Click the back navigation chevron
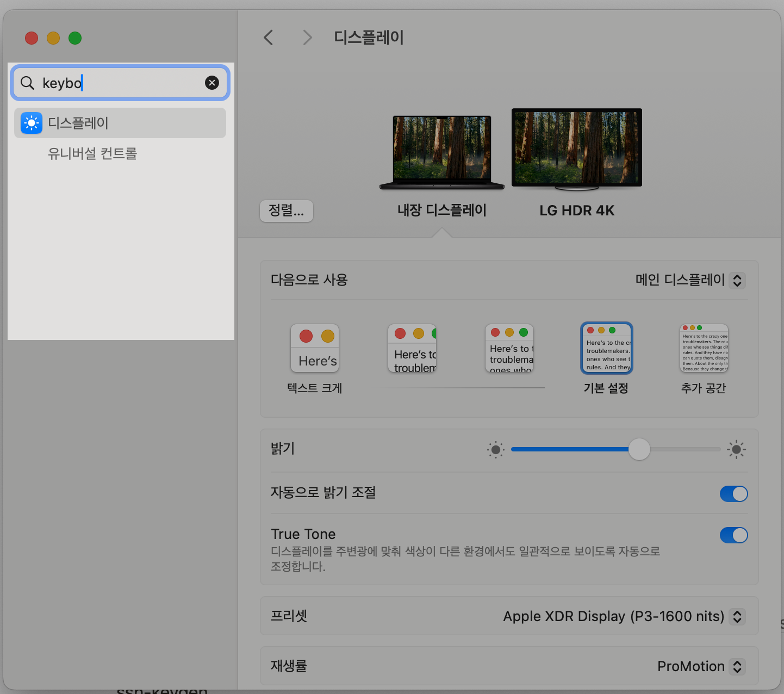The width and height of the screenshot is (784, 694). pyautogui.click(x=267, y=37)
